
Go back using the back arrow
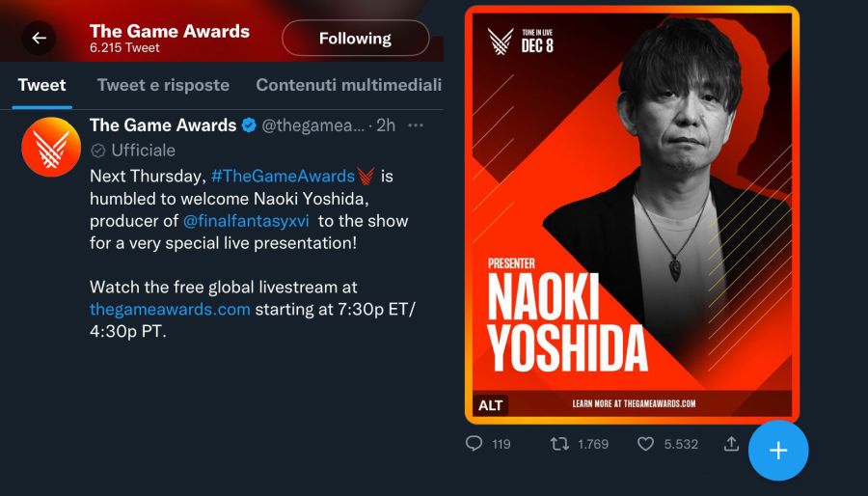pyautogui.click(x=39, y=39)
